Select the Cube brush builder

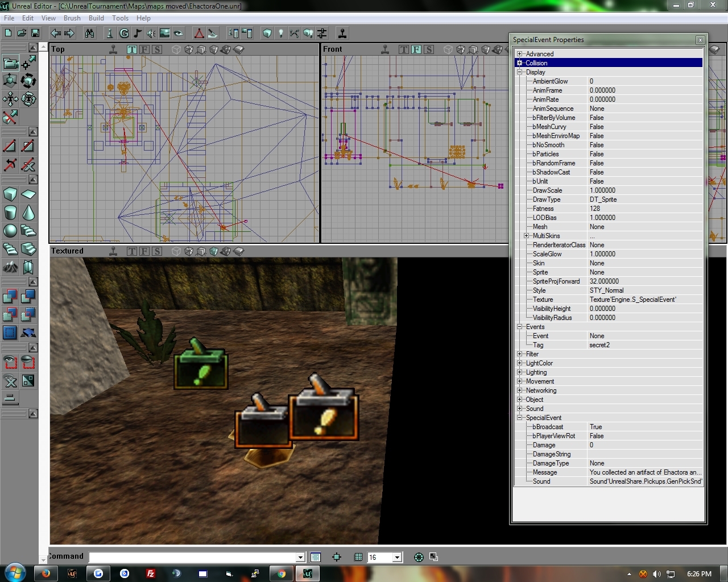coord(10,194)
